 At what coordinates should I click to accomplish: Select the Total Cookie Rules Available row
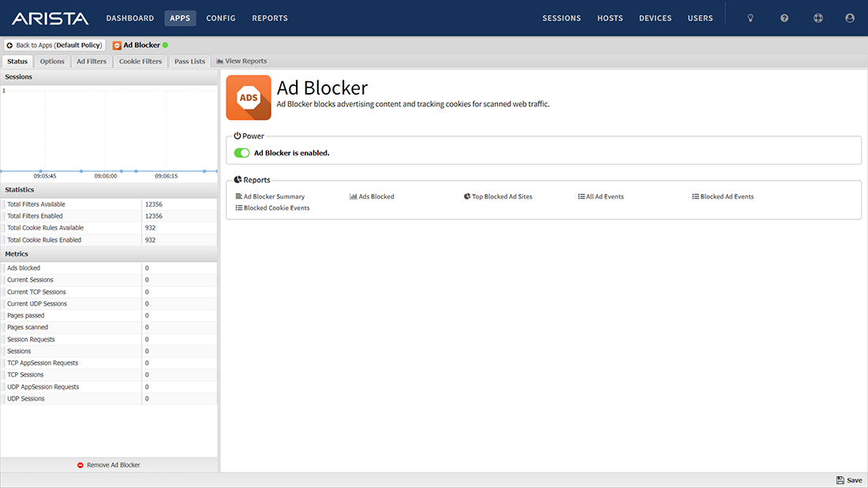point(109,228)
